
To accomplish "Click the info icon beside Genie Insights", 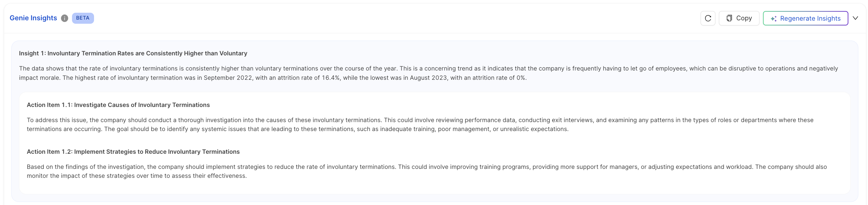I will tap(64, 18).
